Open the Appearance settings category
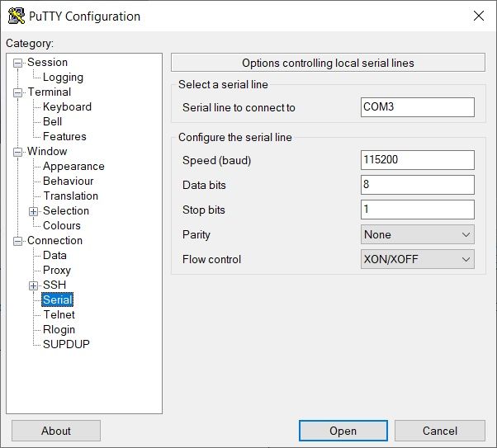 (73, 167)
